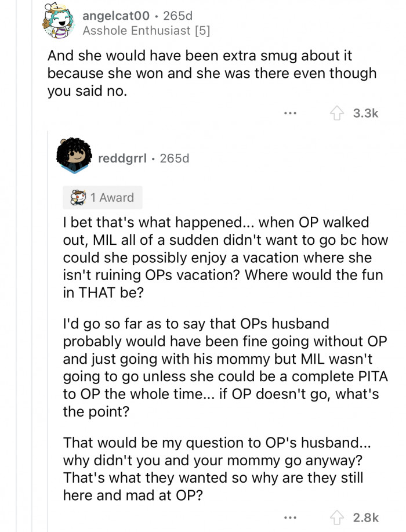Tap the "1 Award" badge
The height and width of the screenshot is (532, 406).
point(103,198)
